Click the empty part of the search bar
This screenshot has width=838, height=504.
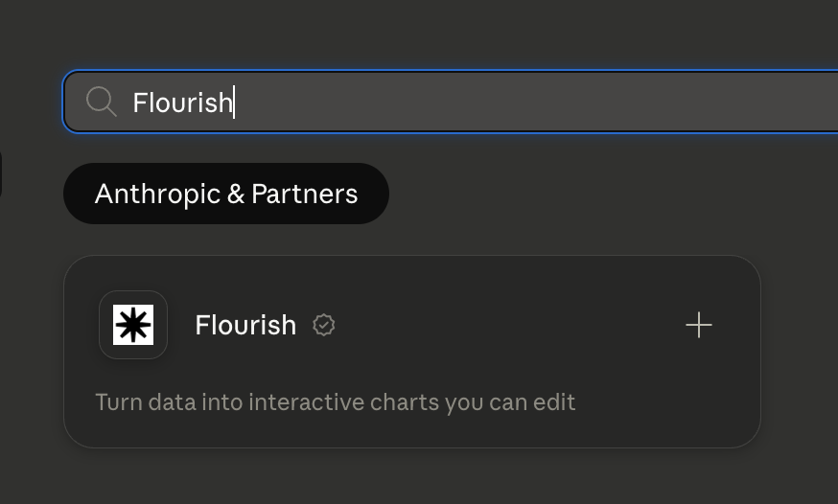(x=534, y=102)
